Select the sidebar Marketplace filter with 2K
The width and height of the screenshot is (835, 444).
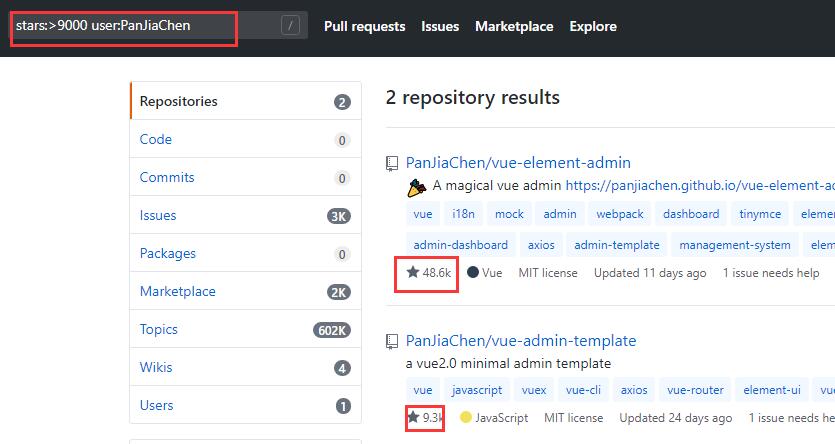pyautogui.click(x=245, y=291)
